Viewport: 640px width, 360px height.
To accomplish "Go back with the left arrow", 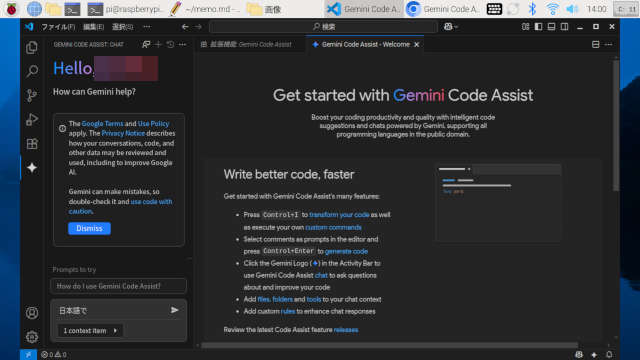I will [x=185, y=27].
